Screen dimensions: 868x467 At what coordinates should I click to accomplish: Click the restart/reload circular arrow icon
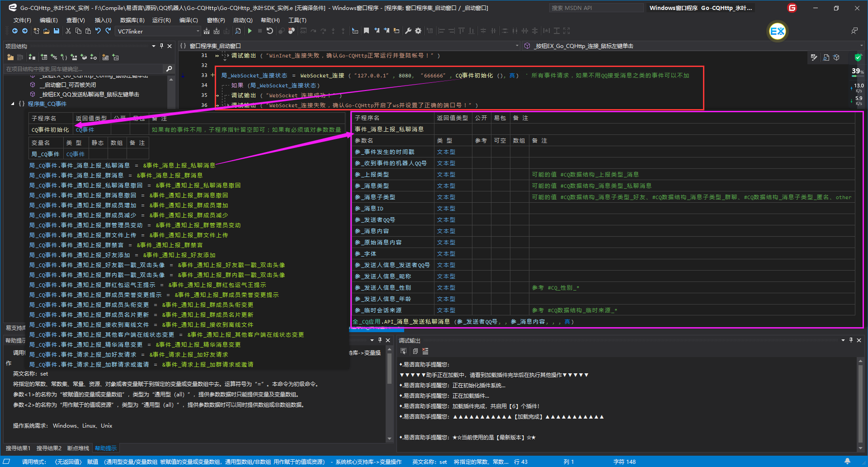(270, 31)
